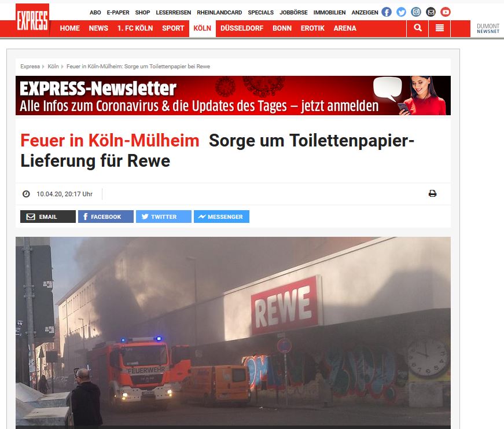Go to DÜSSELDORF section

pyautogui.click(x=242, y=28)
